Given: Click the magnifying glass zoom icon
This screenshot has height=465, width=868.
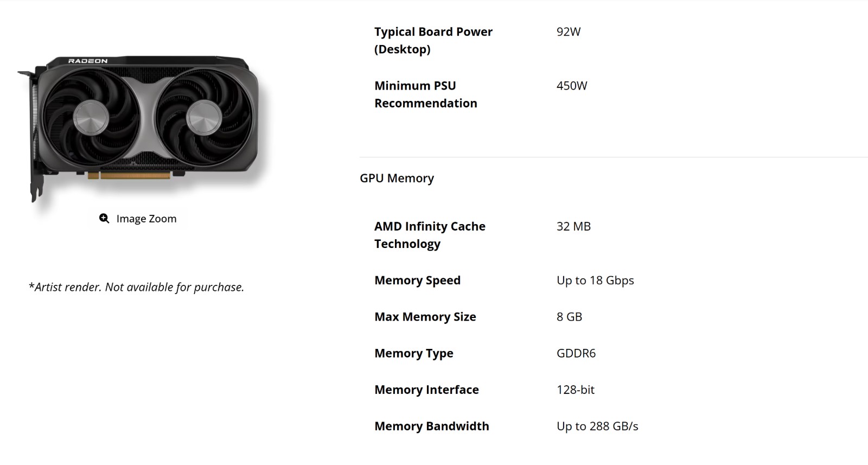Looking at the screenshot, I should click(x=104, y=219).
